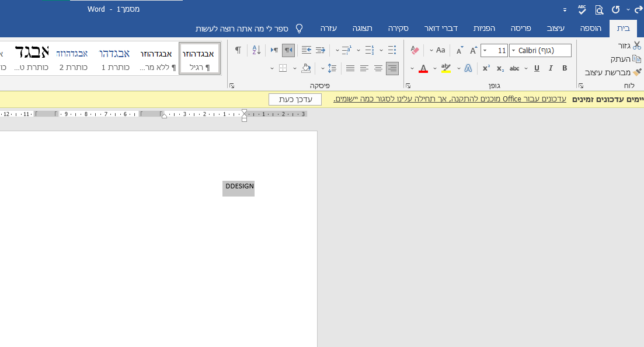Apply the כותרת 1 heading style
Image resolution: width=644 pixels, height=347 pixels.
pyautogui.click(x=115, y=58)
